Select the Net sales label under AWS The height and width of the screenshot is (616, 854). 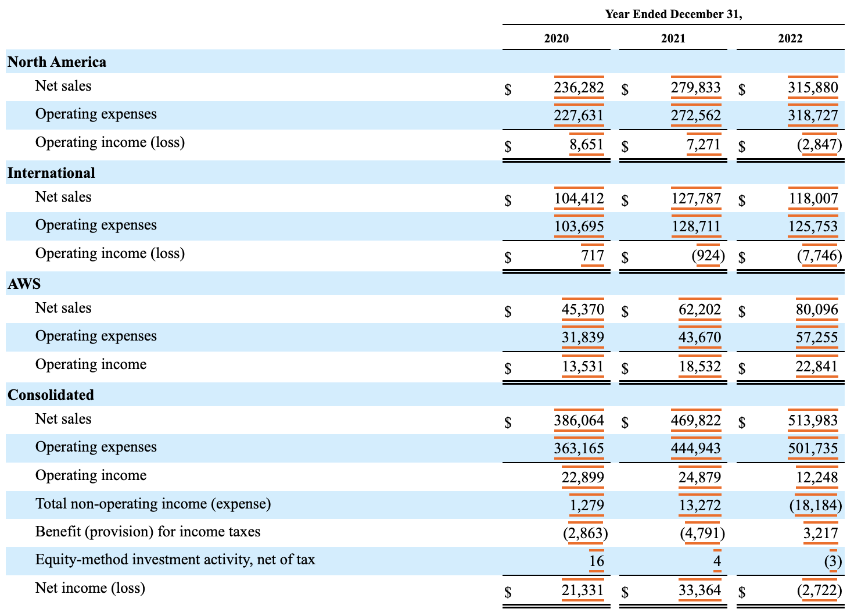(63, 308)
